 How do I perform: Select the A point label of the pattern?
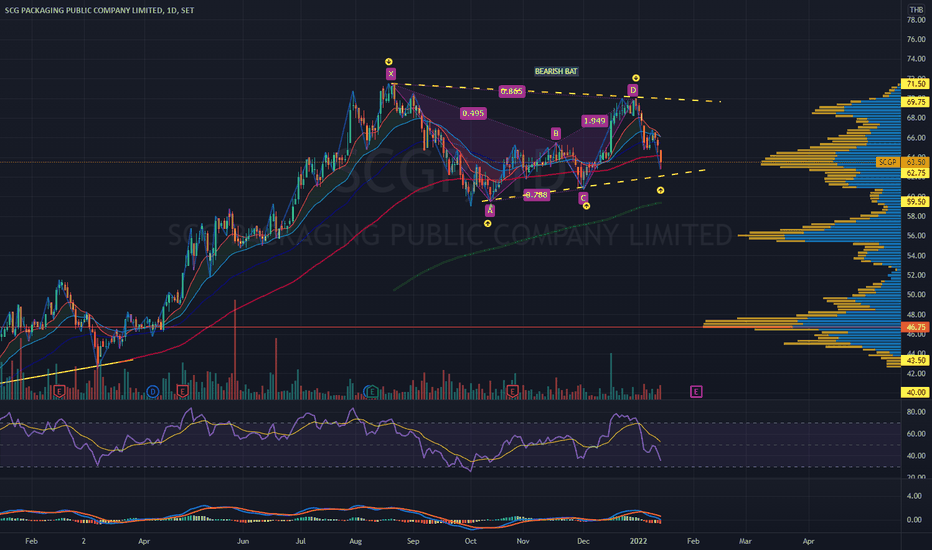point(490,210)
